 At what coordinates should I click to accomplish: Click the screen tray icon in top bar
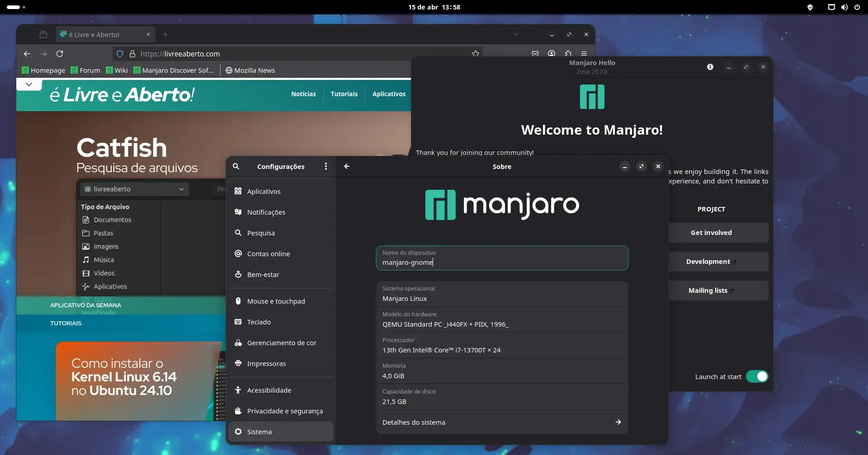click(x=831, y=7)
